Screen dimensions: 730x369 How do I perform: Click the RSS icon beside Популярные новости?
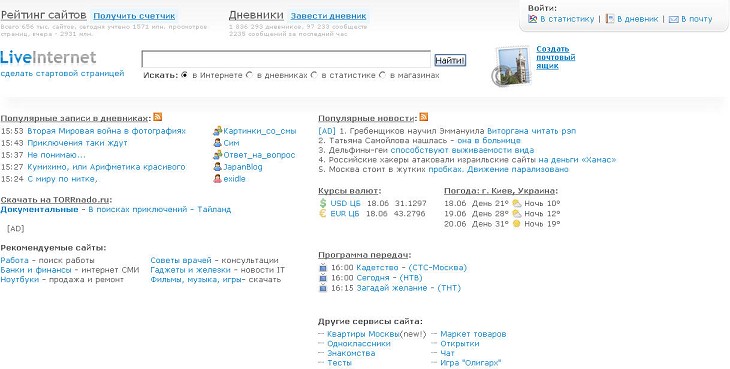(x=424, y=117)
